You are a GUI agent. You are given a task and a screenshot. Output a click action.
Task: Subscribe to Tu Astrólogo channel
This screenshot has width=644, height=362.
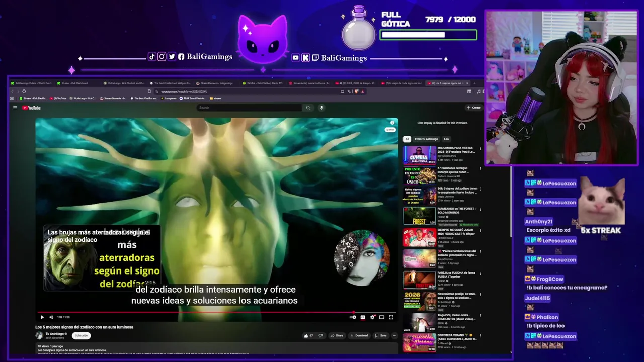[82, 335]
